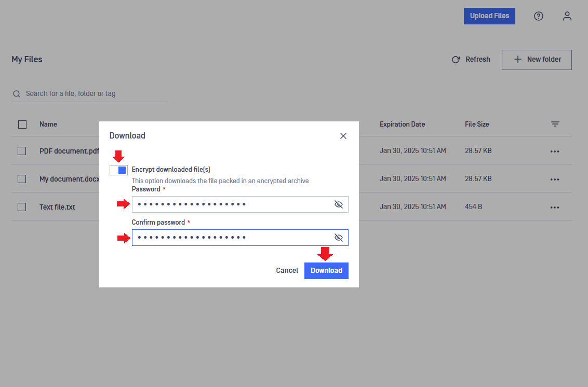Viewport: 588px width, 387px height.
Task: Open more options for PDF document.pdf row
Action: (x=555, y=151)
